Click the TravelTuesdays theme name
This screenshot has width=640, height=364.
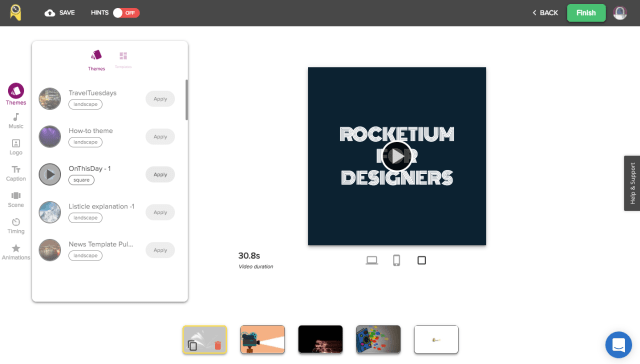point(92,93)
